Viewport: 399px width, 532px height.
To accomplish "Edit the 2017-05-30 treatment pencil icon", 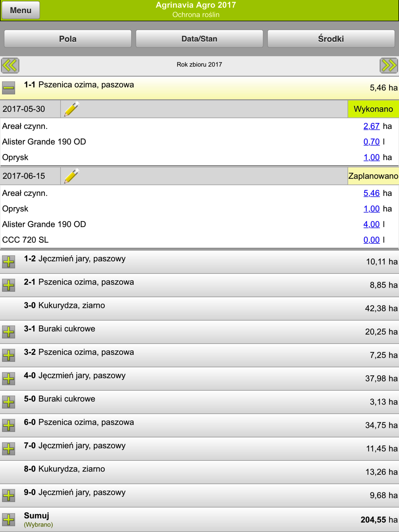I will [x=72, y=109].
